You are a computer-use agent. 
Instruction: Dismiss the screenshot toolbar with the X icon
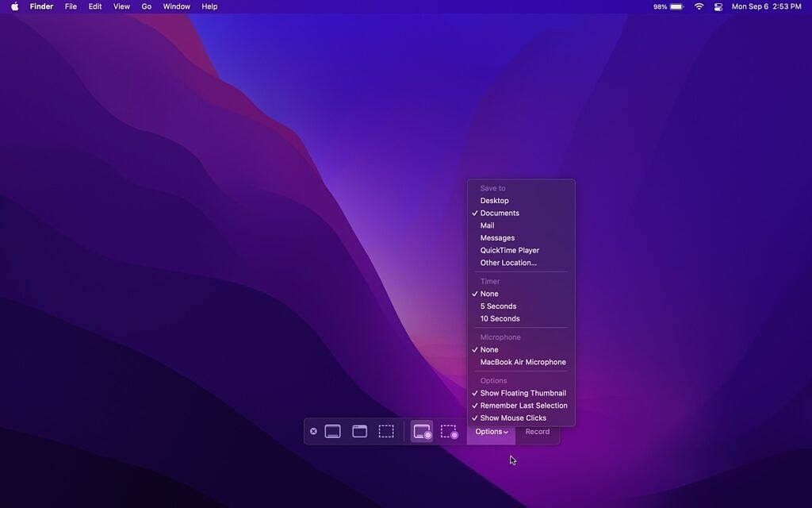point(315,431)
